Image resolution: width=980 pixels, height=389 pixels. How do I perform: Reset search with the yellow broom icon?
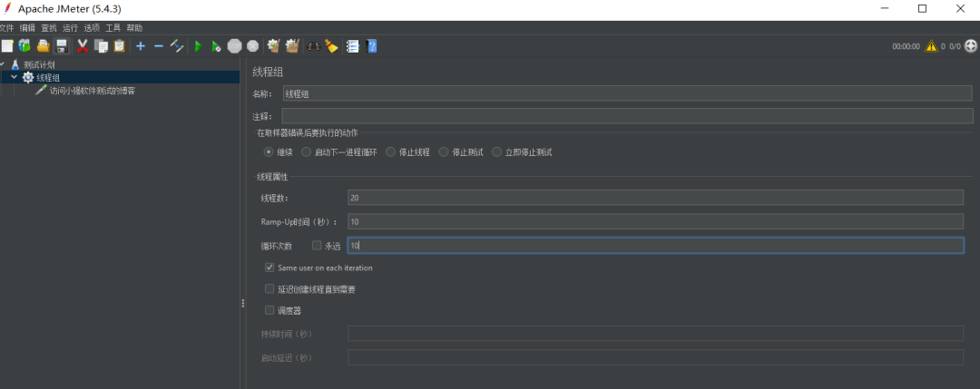(331, 45)
